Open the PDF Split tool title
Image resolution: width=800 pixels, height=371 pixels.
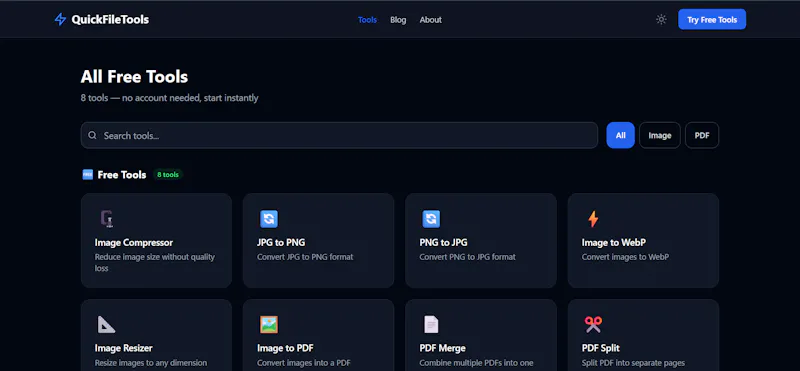(601, 348)
